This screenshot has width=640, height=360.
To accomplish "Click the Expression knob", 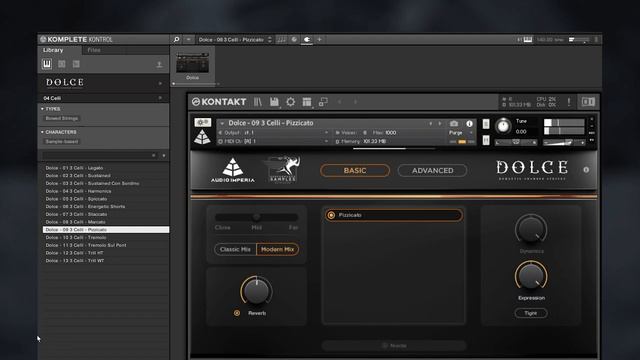I will (531, 276).
